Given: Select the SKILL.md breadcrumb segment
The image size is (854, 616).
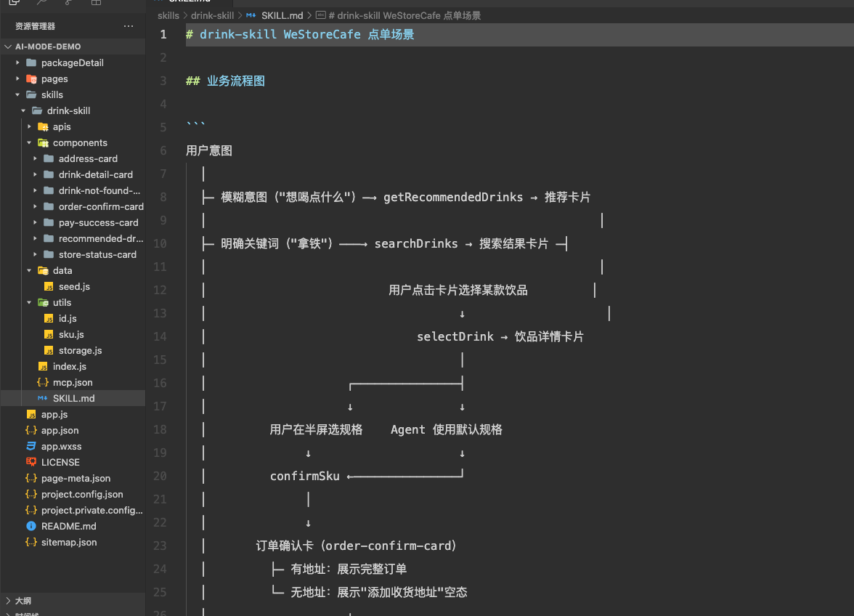Looking at the screenshot, I should click(282, 16).
